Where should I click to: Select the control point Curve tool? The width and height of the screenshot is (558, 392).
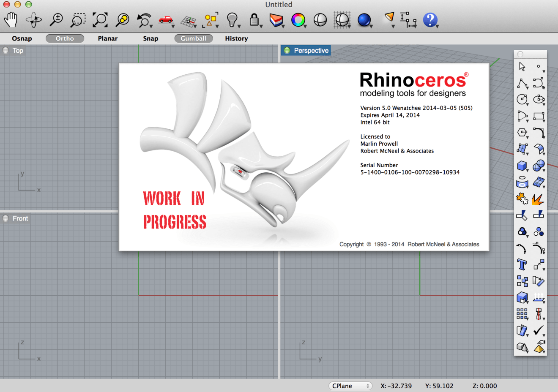coord(539,83)
